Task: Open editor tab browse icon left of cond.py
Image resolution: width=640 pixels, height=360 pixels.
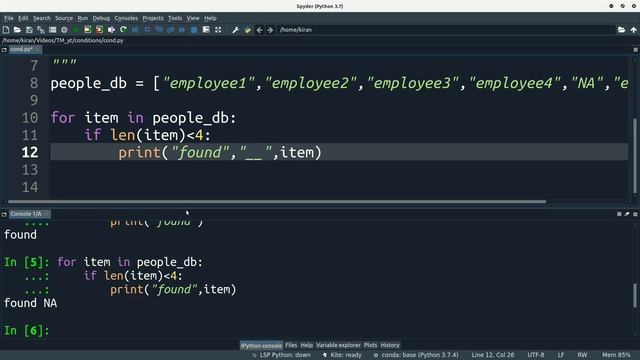Action: 4,50
